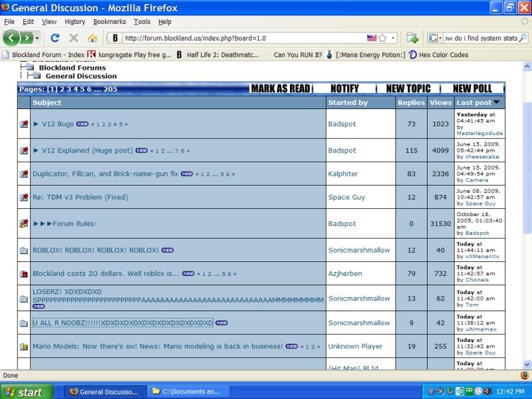
Task: Click the sticky icon beside Duplicator topic
Action: tap(24, 174)
